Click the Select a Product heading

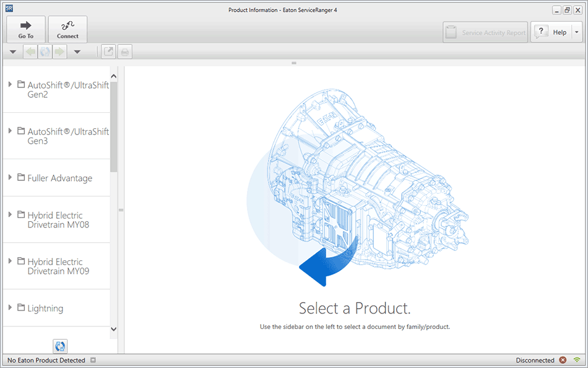coord(355,309)
